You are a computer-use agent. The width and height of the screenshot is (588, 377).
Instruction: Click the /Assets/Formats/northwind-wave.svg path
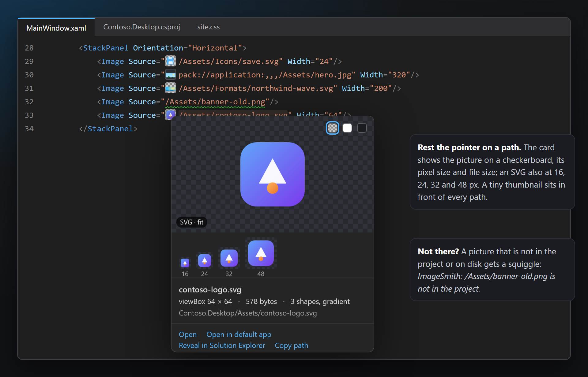[x=256, y=88]
